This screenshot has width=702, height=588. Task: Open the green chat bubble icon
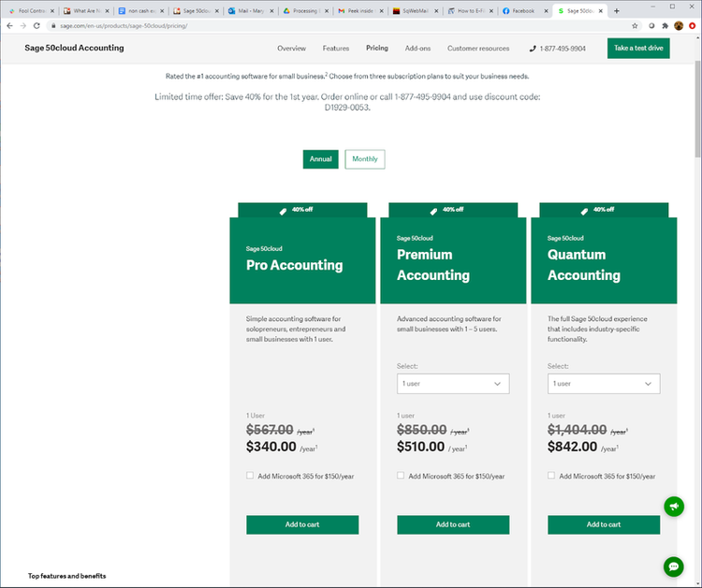pos(673,566)
